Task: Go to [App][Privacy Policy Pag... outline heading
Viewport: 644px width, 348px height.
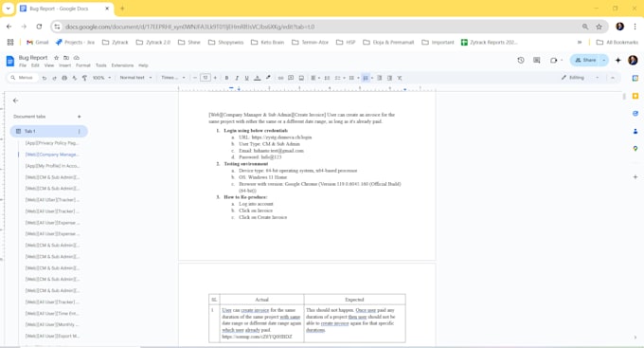Action: tap(52, 143)
